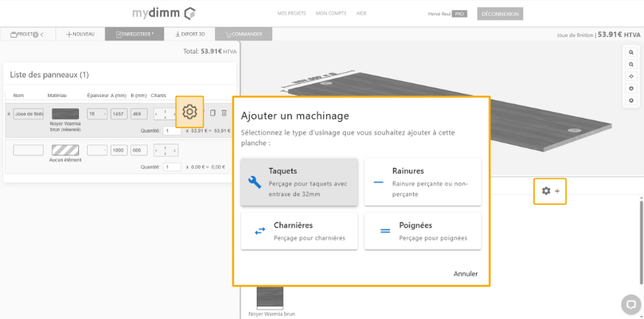Open the Mes Projets menu item
The width and height of the screenshot is (644, 319).
pos(291,13)
